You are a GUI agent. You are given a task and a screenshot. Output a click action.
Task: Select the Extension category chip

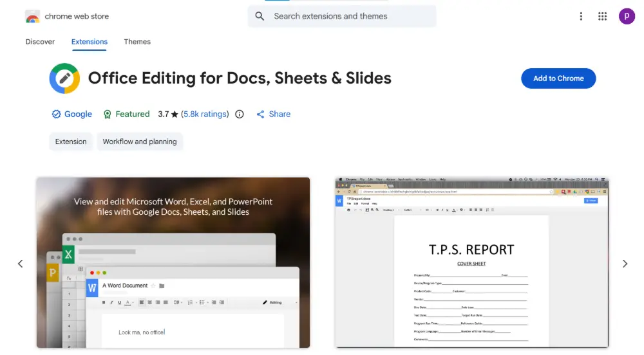(x=71, y=142)
